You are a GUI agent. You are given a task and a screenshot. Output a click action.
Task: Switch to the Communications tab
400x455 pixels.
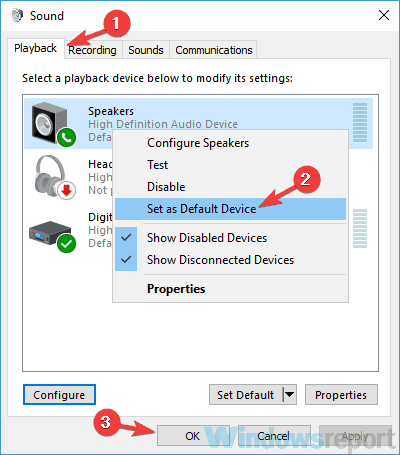pyautogui.click(x=214, y=50)
